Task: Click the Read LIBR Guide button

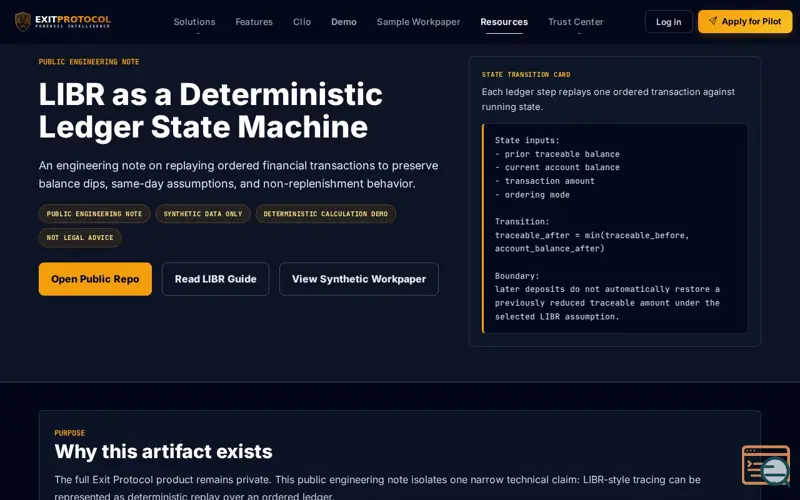Action: [x=215, y=279]
